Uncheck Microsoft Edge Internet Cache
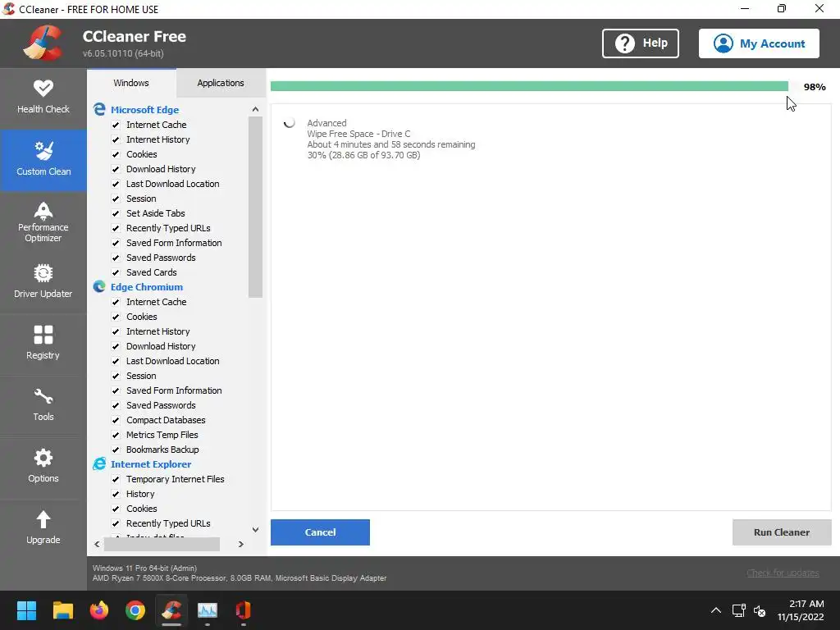The image size is (840, 630). pyautogui.click(x=115, y=125)
